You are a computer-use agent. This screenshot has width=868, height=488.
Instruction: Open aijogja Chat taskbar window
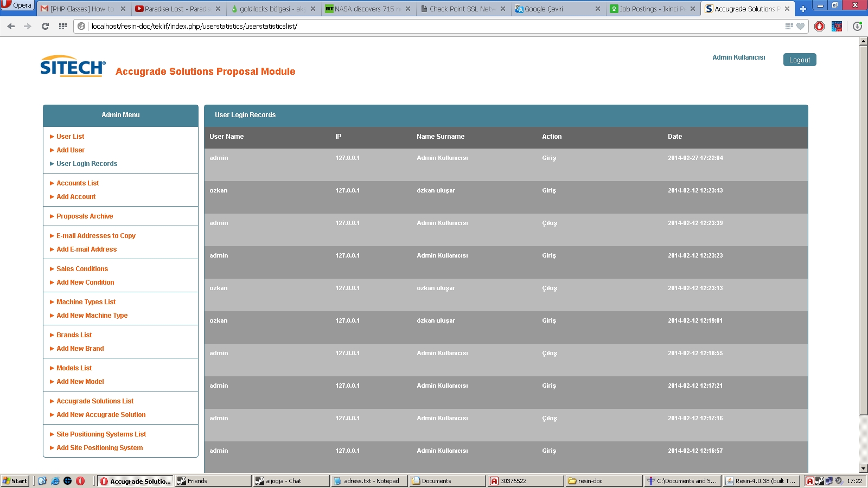click(291, 481)
